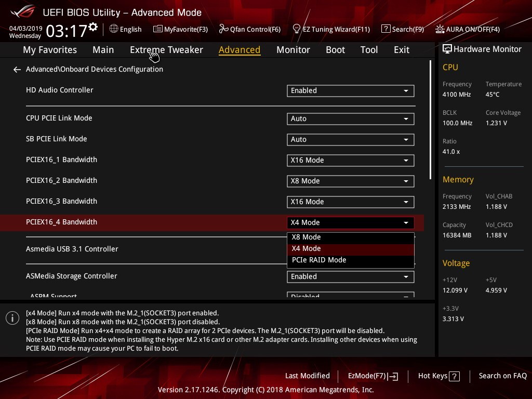
Task: Click CPU temperature value 45°C
Action: [x=493, y=95]
